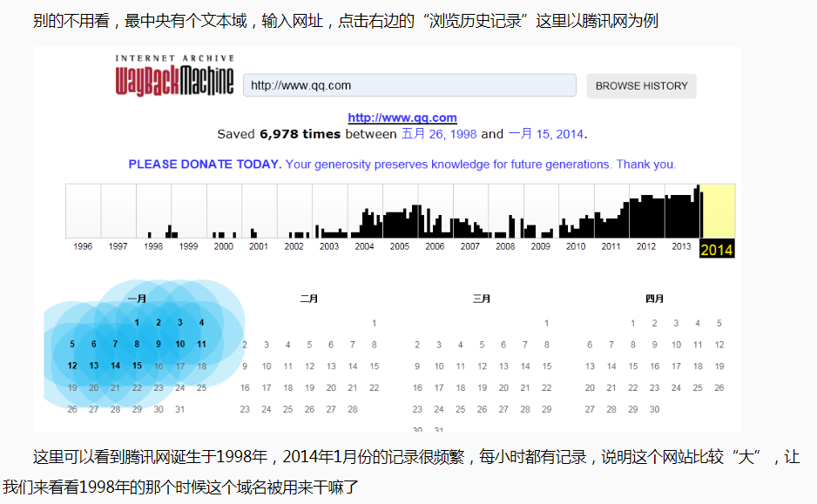Open January 3 snapshot in calendar
Image resolution: width=817 pixels, height=504 pixels.
tap(180, 322)
